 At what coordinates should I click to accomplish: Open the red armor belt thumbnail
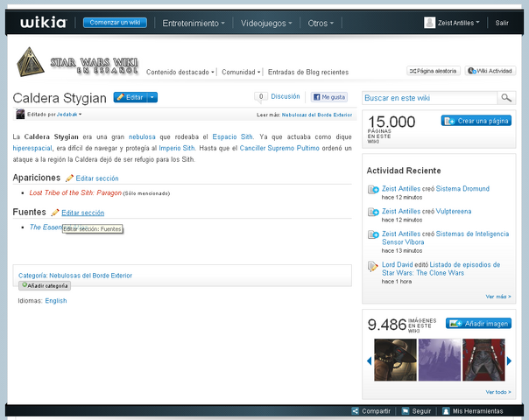[x=483, y=360]
